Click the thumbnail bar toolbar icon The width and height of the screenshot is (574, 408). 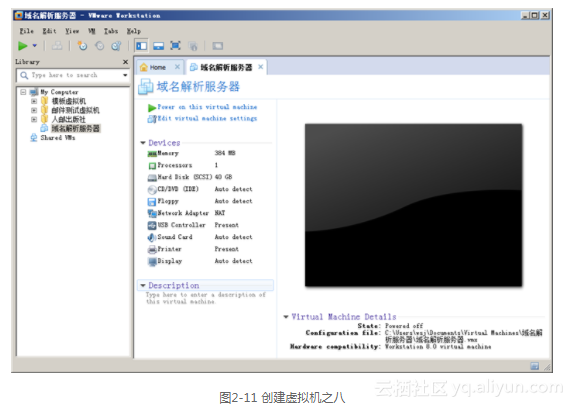[x=159, y=46]
